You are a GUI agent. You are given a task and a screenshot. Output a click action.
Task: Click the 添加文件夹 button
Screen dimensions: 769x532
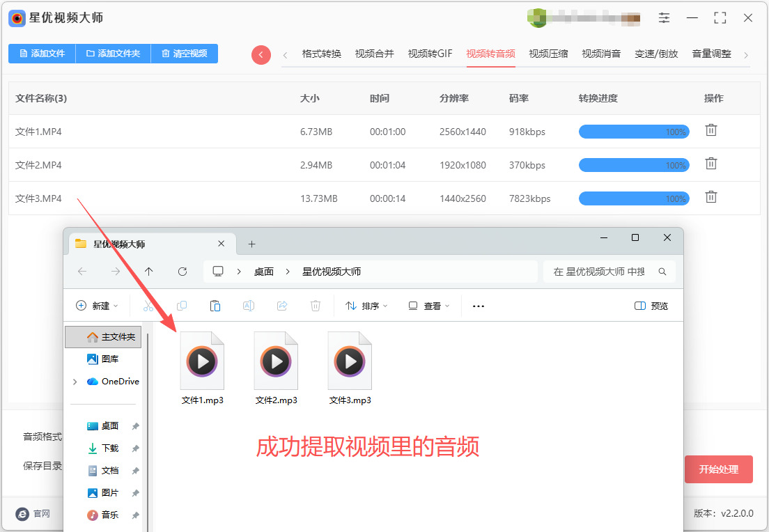click(114, 54)
